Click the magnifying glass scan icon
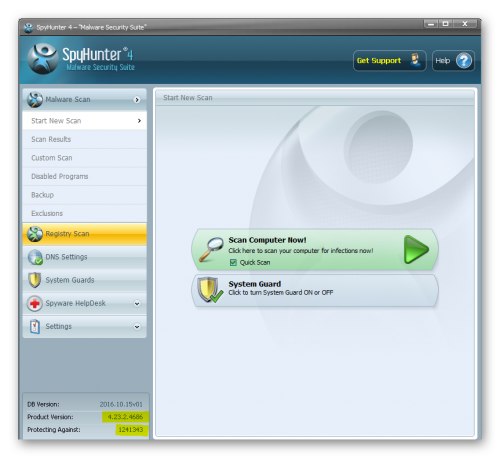500x458 pixels. tap(211, 249)
